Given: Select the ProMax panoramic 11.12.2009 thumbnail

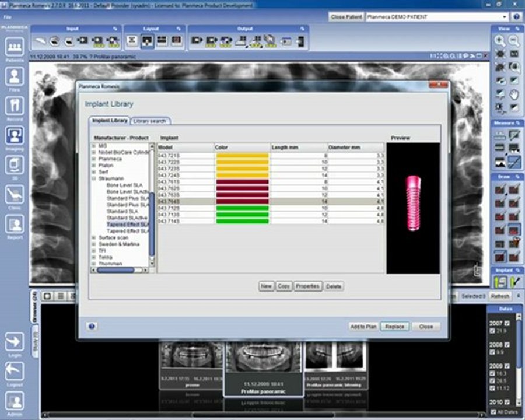Looking at the screenshot, I should pyautogui.click(x=264, y=369).
